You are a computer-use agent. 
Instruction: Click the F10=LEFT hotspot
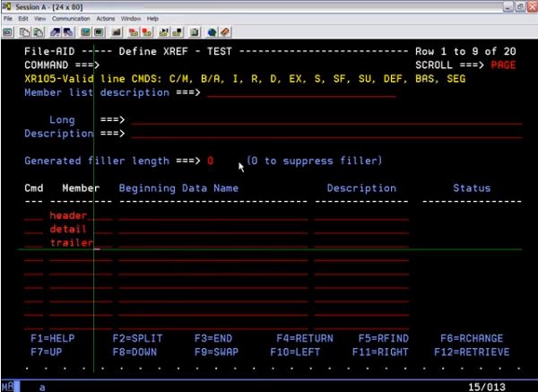coord(295,353)
